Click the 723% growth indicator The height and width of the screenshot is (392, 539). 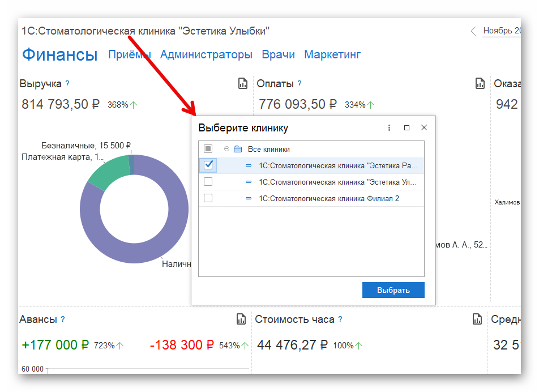pos(109,345)
